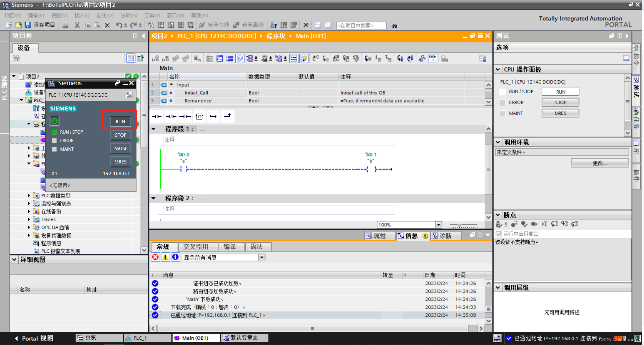Click STOP button in PLCSIM window
Viewport: 644px width, 345px height.
pos(120,135)
